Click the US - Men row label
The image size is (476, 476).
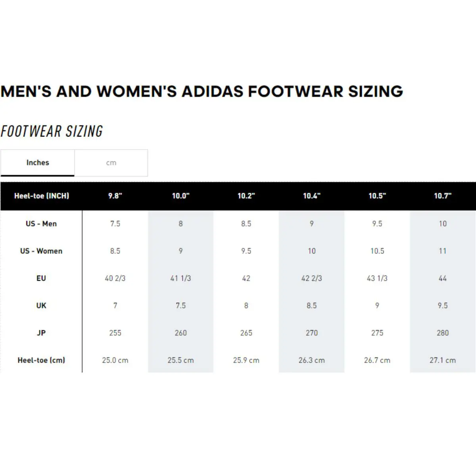point(41,224)
